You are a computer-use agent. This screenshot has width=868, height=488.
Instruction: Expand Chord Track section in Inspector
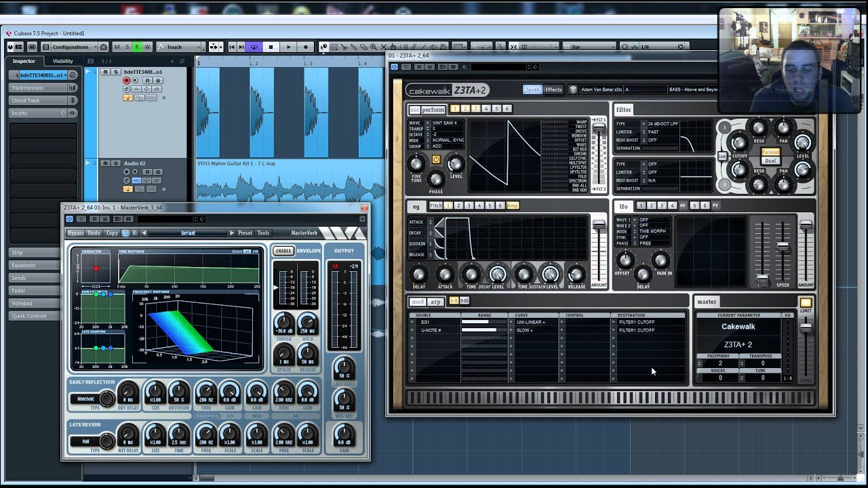coord(43,100)
